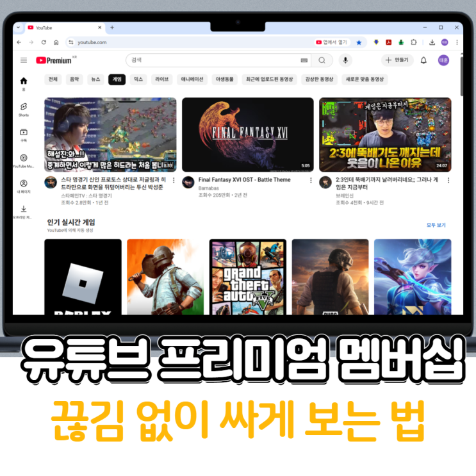
Task: Go to Home in the sidebar
Action: pyautogui.click(x=24, y=84)
